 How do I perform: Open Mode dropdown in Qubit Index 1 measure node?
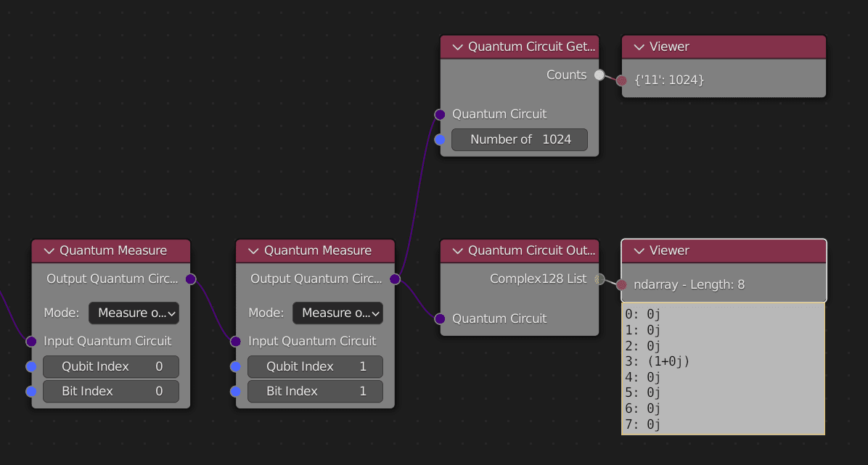(337, 313)
